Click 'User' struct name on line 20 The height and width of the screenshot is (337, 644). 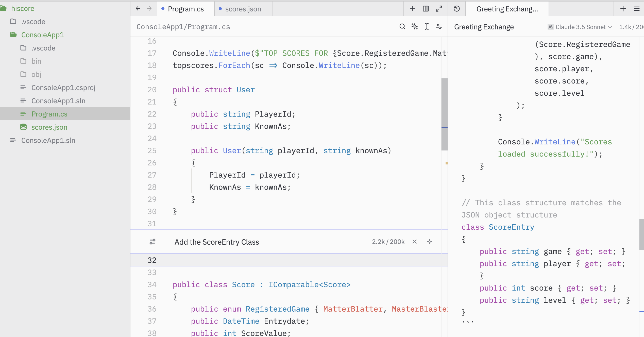click(x=245, y=90)
